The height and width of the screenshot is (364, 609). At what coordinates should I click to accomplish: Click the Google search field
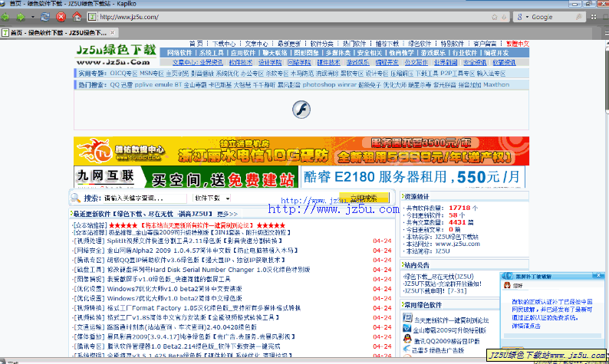[553, 17]
